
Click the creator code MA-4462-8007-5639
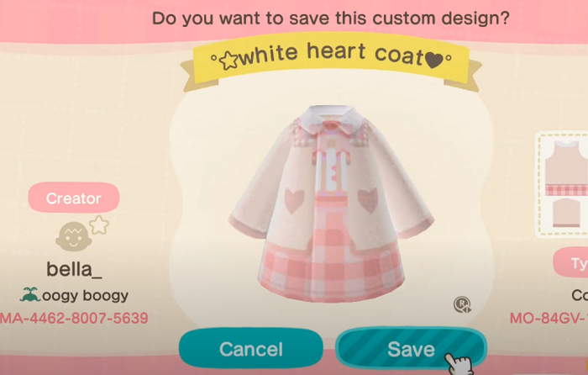pos(74,319)
